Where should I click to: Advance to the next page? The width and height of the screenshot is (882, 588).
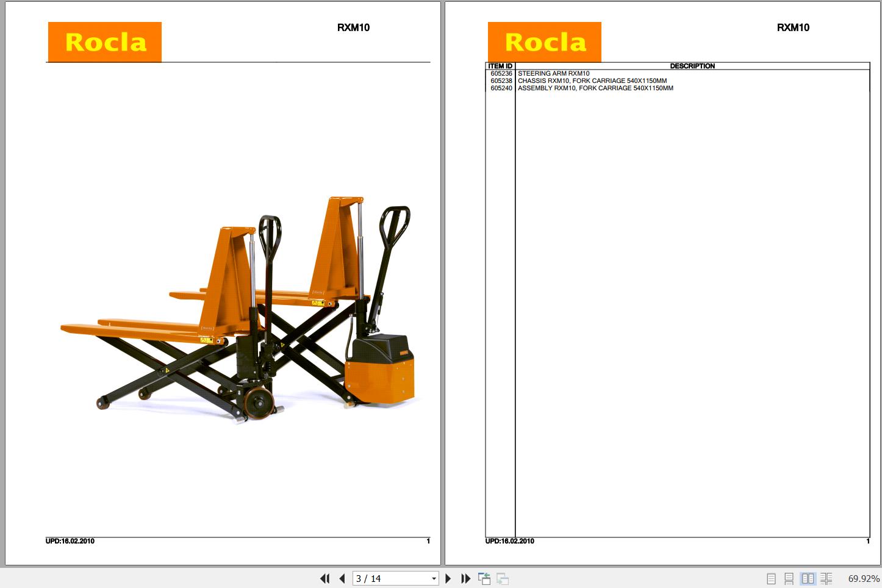pos(448,578)
